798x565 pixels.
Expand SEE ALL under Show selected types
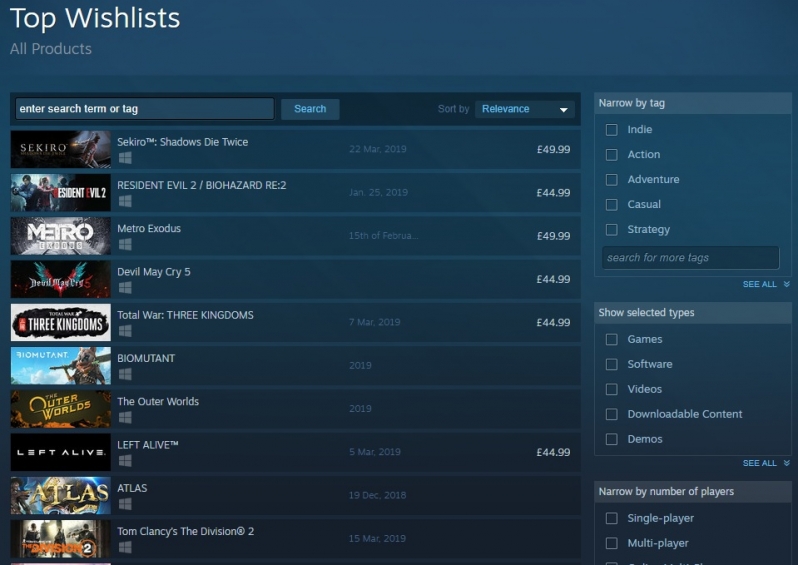point(766,463)
